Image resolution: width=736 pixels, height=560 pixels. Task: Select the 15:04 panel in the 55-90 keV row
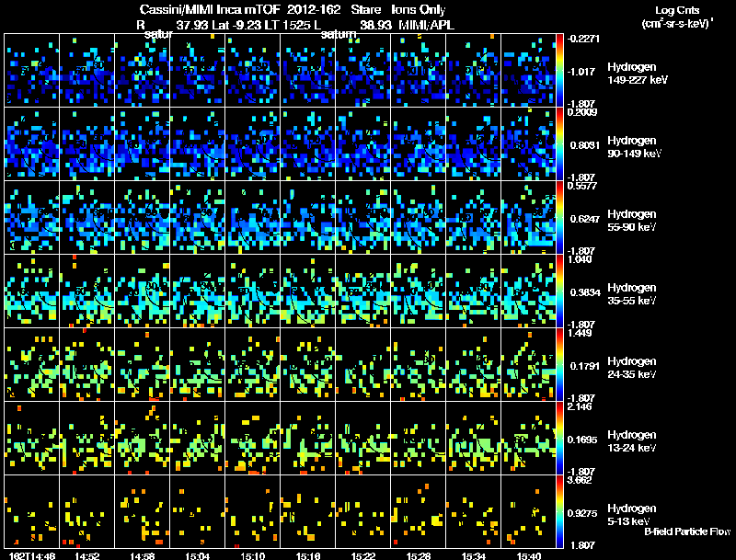(198, 217)
